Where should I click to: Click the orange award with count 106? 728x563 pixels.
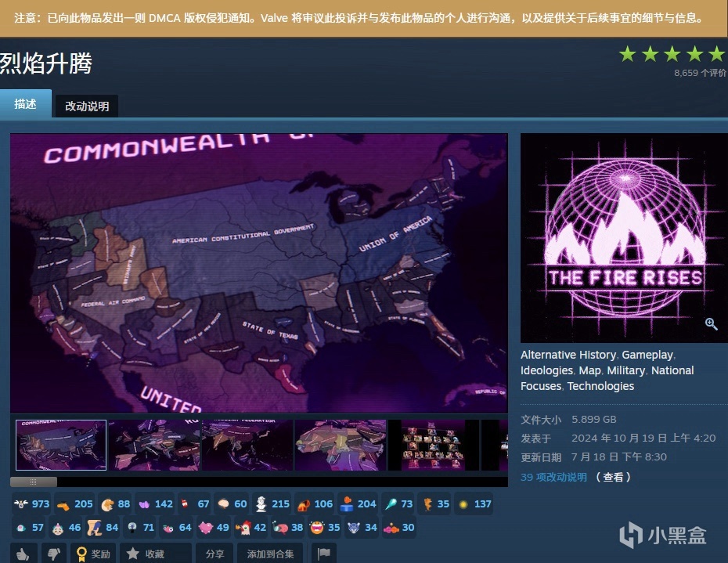(315, 504)
